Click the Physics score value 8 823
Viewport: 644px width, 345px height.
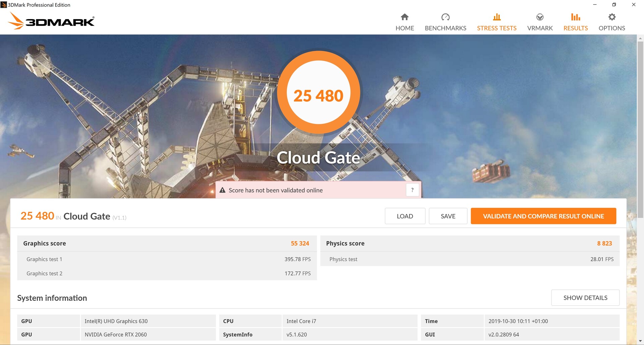click(604, 244)
